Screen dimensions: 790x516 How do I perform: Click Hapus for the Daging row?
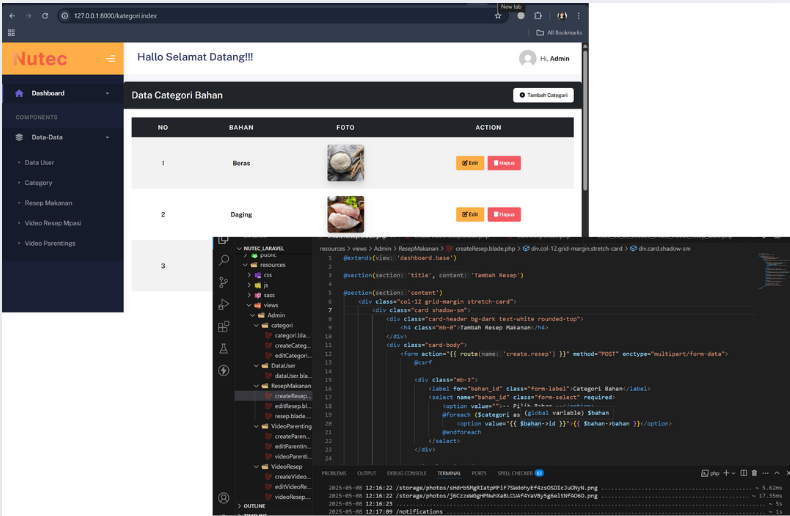[504, 215]
